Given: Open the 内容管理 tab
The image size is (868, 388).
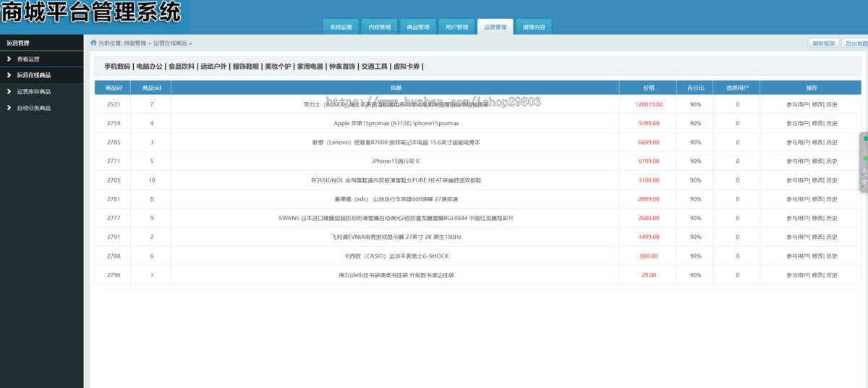Looking at the screenshot, I should click(379, 27).
